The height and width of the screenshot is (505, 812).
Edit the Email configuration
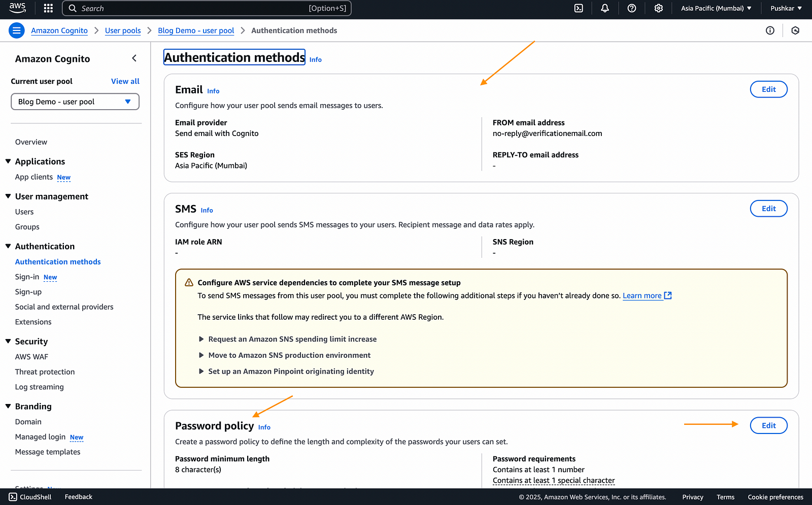pos(768,89)
